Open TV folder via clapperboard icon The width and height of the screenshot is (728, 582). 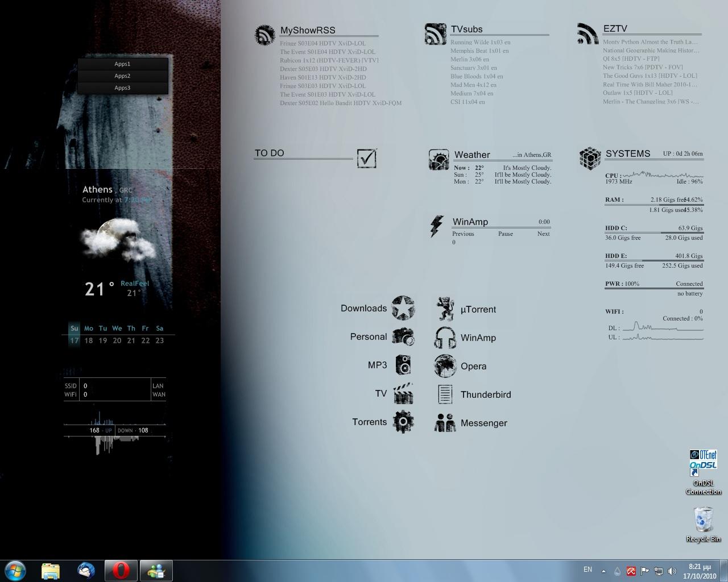403,393
